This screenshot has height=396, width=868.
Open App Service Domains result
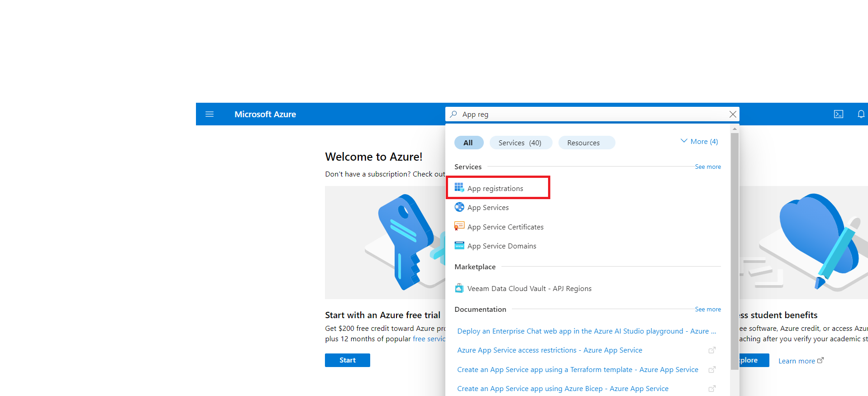502,246
